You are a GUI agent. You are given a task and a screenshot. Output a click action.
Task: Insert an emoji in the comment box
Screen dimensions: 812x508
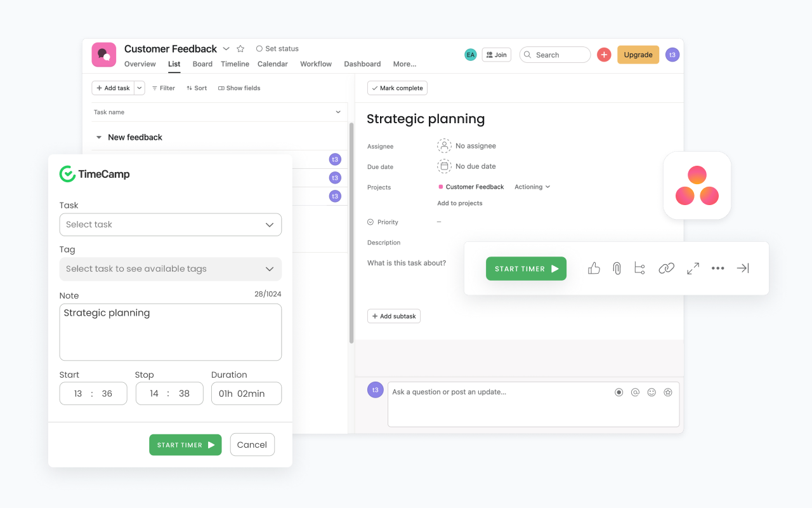click(x=652, y=392)
